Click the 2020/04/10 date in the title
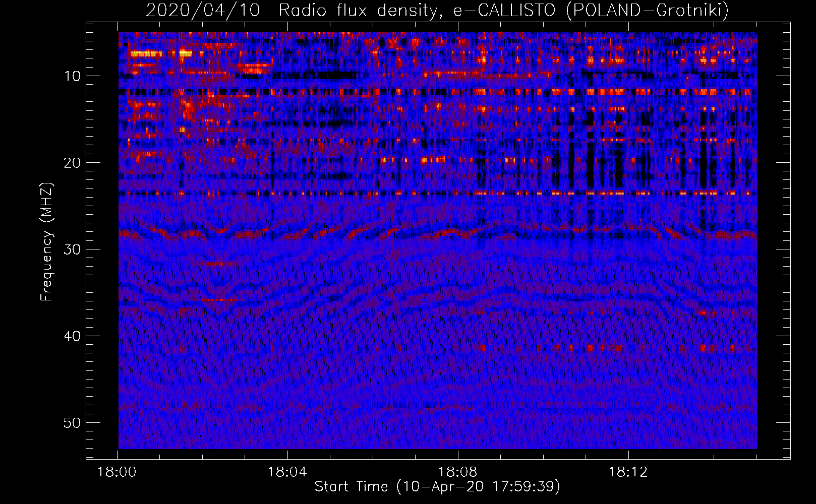The height and width of the screenshot is (504, 816). 203,10
